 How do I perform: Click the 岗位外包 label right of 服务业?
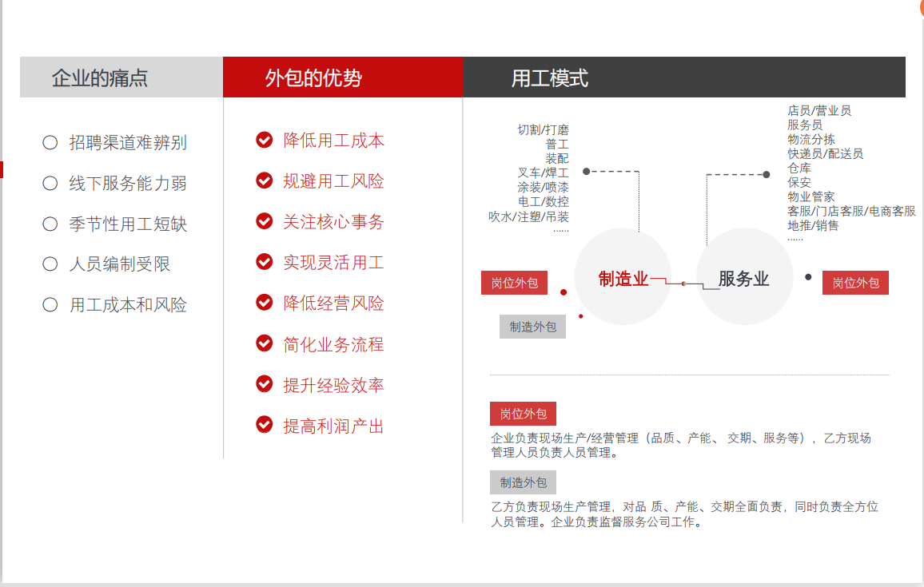tap(855, 283)
